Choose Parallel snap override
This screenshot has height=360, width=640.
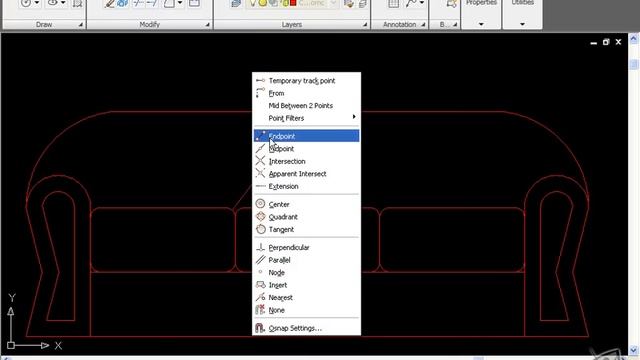[306, 260]
